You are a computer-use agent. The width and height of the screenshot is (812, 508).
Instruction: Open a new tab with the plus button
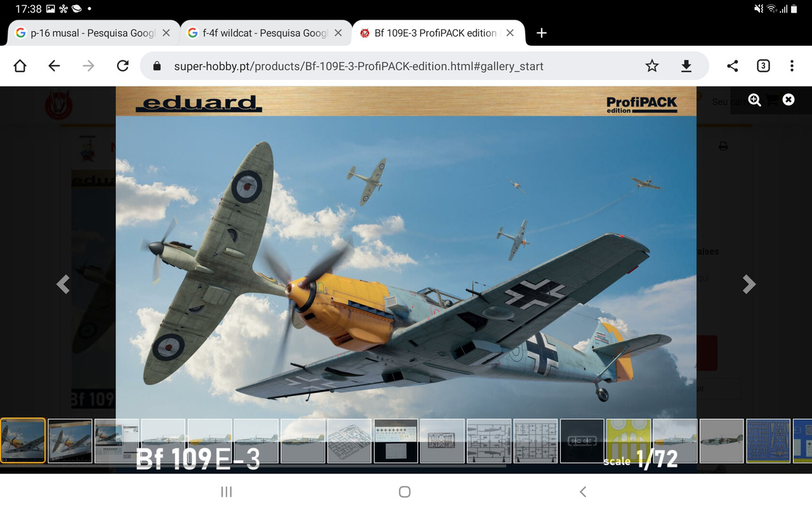click(541, 33)
